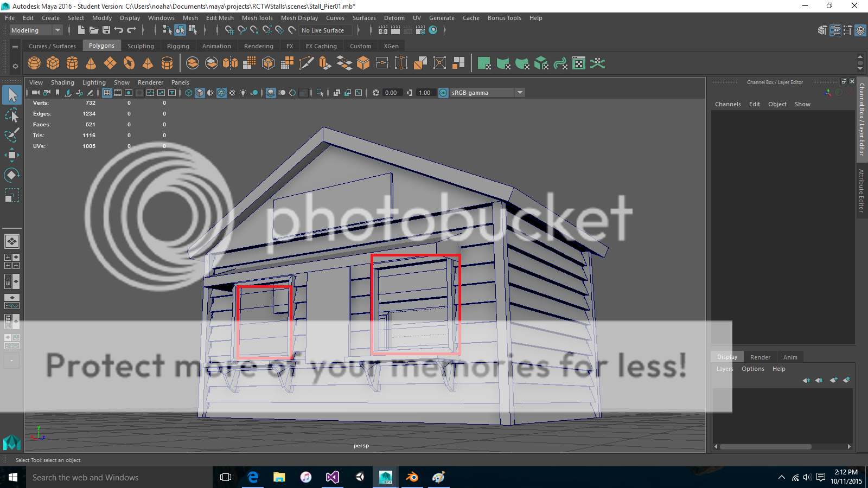Screen dimensions: 868x488
Task: Switch to the Sculpting shelf tab
Action: (141, 46)
